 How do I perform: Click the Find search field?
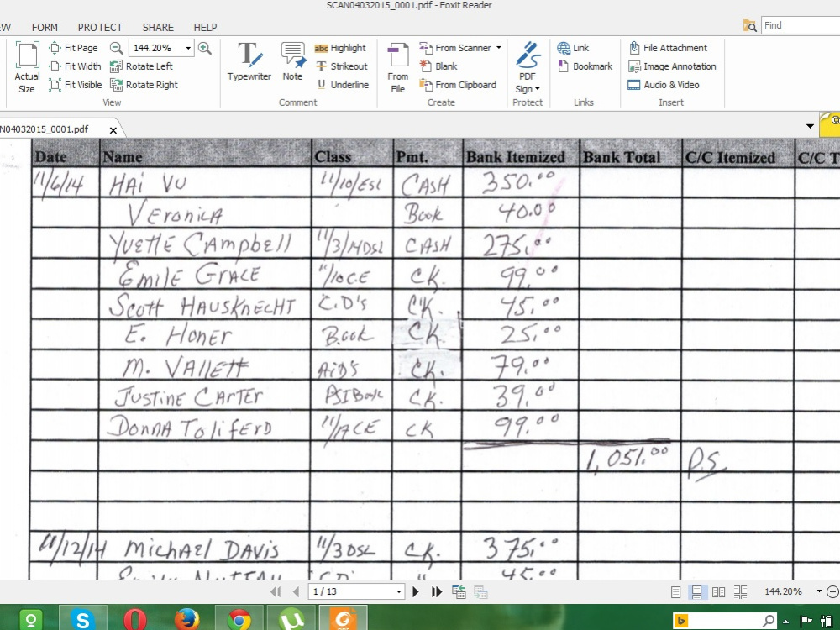click(x=801, y=25)
